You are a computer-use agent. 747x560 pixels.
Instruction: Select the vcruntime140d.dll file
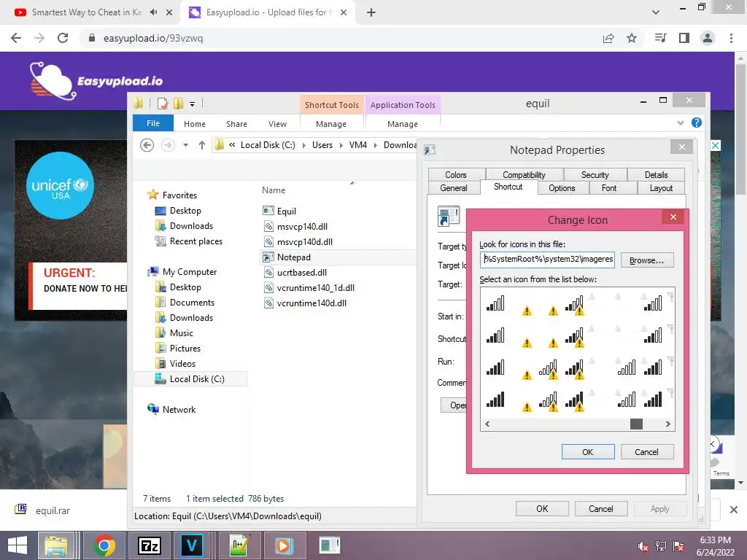(x=311, y=303)
